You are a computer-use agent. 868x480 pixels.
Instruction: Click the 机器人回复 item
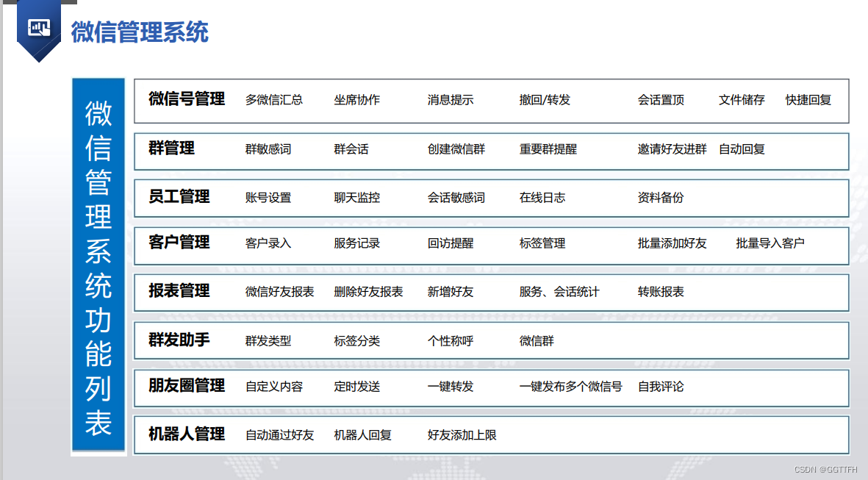click(x=362, y=435)
